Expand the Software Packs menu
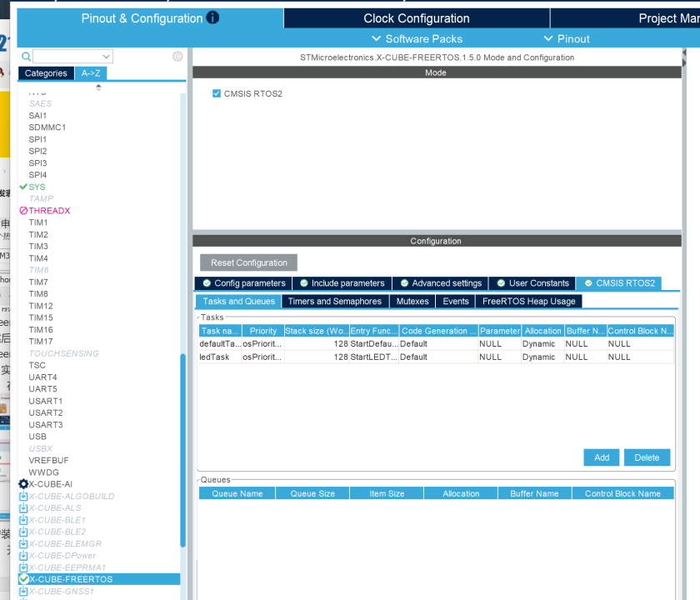 417,39
